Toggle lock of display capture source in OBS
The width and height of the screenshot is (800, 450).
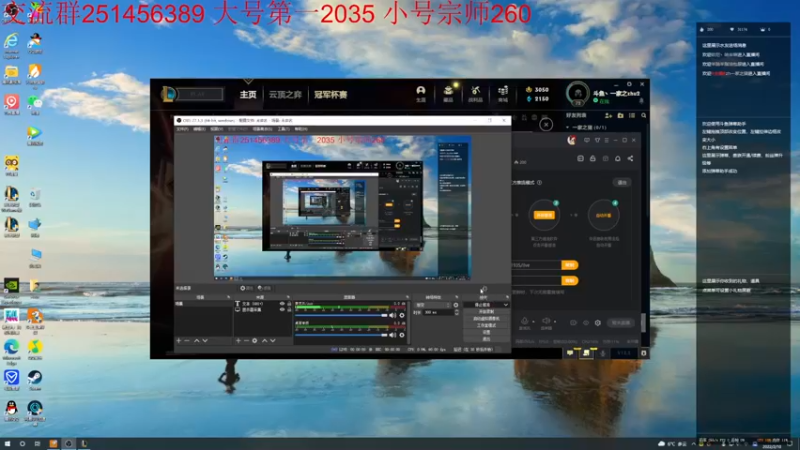[289, 310]
